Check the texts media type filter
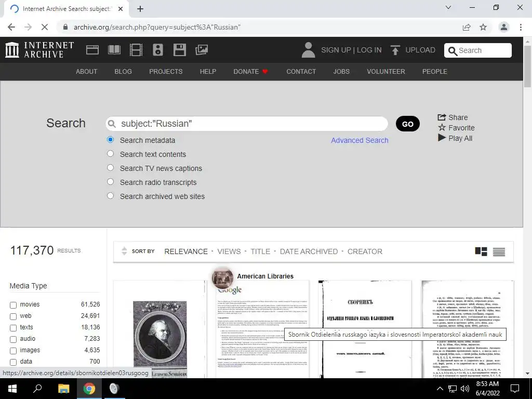Viewport: 532px width, 399px height. point(13,328)
